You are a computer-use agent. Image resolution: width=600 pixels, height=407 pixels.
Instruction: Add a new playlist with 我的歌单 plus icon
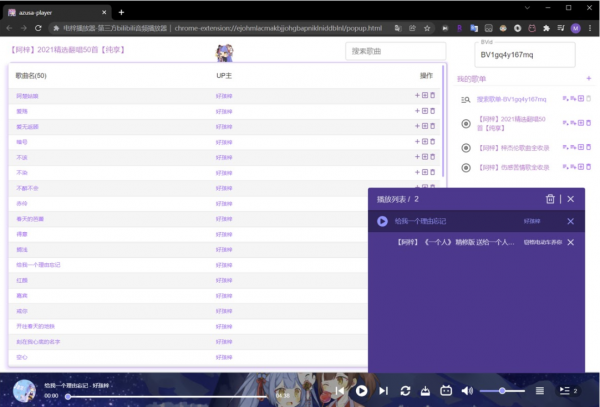[x=588, y=78]
